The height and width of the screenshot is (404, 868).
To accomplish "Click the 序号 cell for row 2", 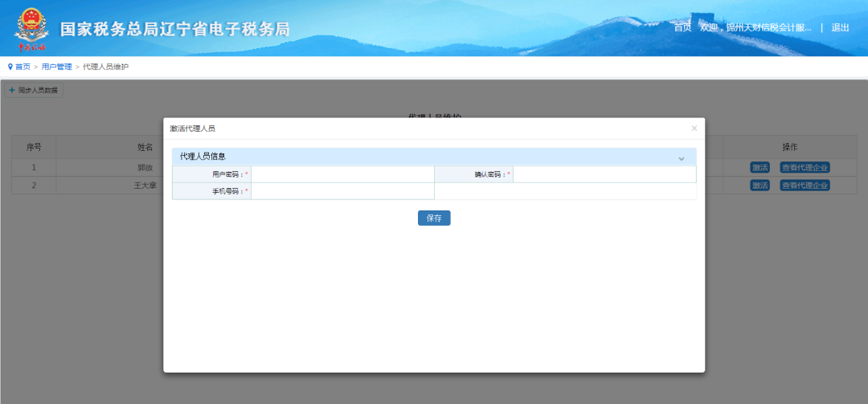I will (34, 186).
